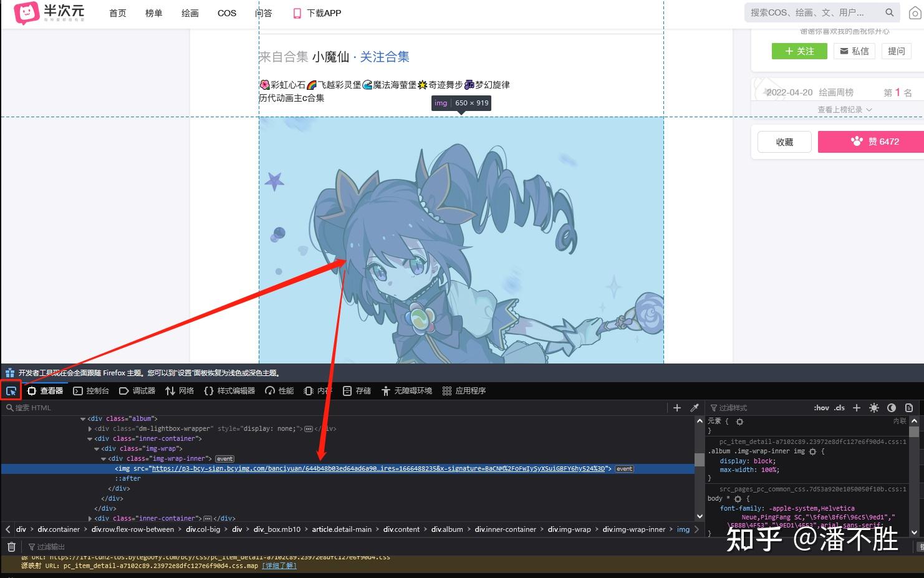
Task: Select div.container in the breadcrumb trail
Action: pyautogui.click(x=59, y=529)
